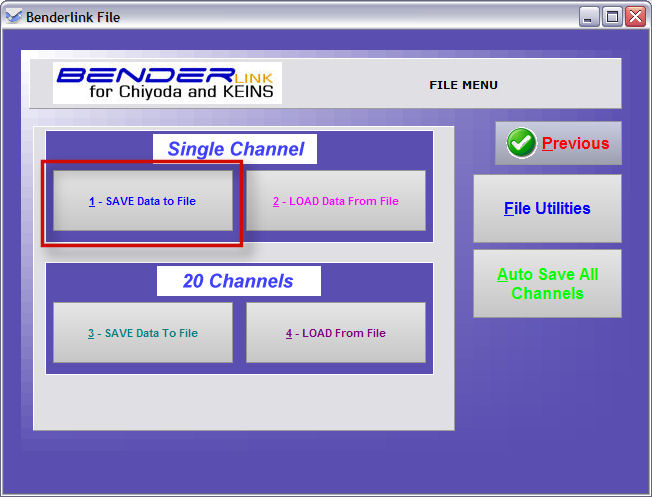Select 2 - LOAD Data From File
The width and height of the screenshot is (652, 497).
pos(335,201)
